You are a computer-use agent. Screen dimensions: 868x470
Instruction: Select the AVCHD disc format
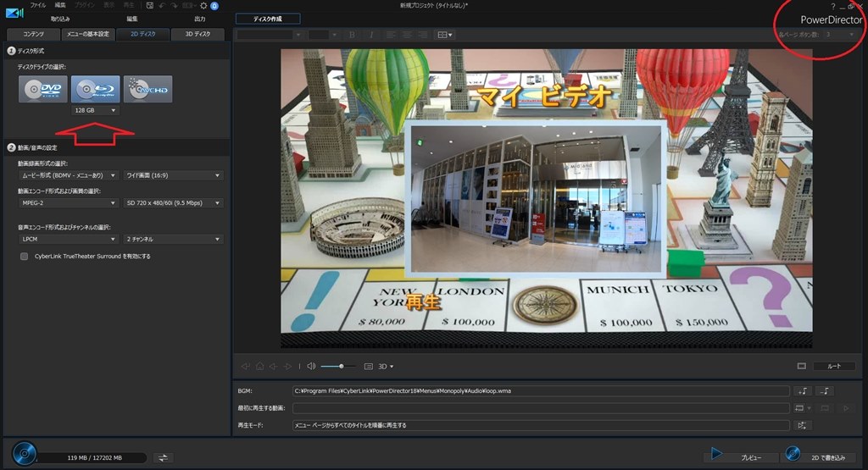click(x=147, y=89)
